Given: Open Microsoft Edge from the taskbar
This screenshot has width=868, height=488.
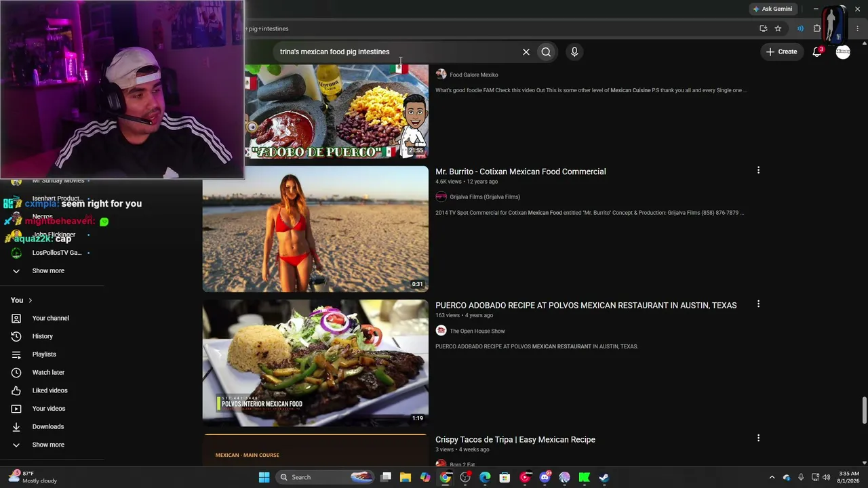Looking at the screenshot, I should [x=485, y=477].
